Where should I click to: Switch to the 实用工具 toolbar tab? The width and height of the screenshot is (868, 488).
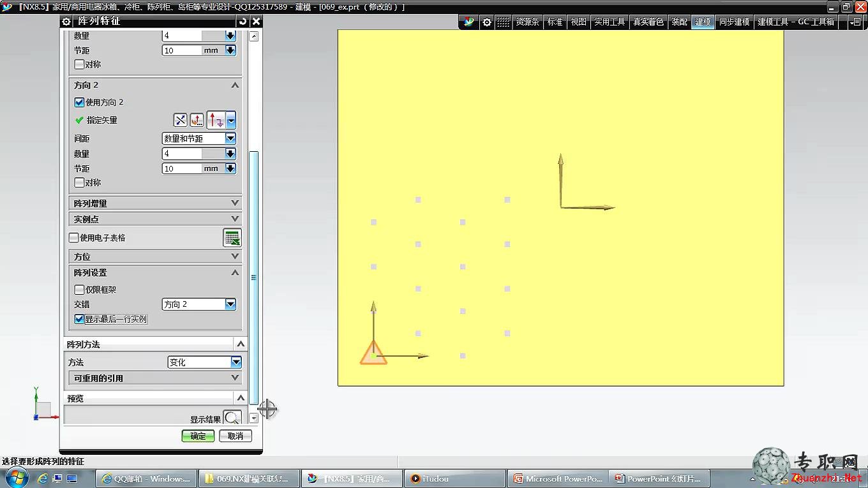(x=610, y=22)
